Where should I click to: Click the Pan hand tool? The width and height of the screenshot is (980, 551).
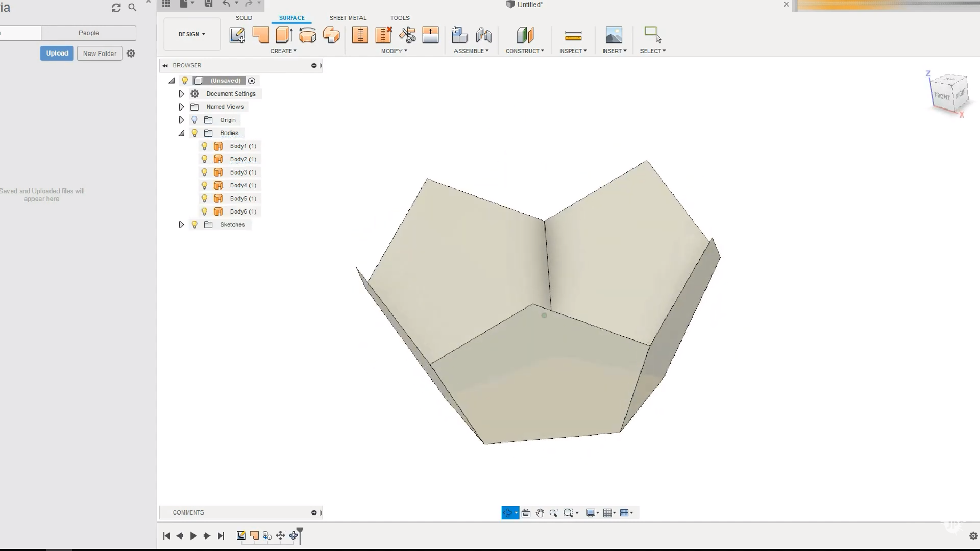click(x=540, y=513)
